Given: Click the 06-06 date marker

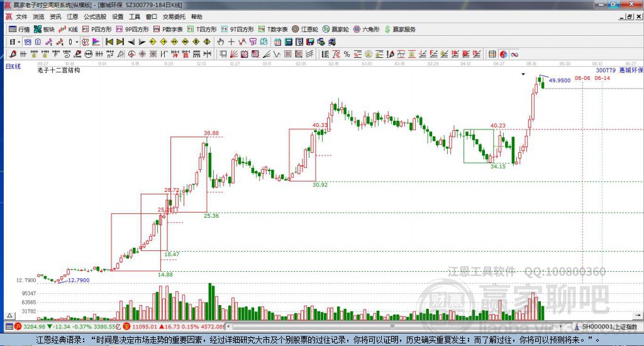Looking at the screenshot, I should [x=582, y=78].
